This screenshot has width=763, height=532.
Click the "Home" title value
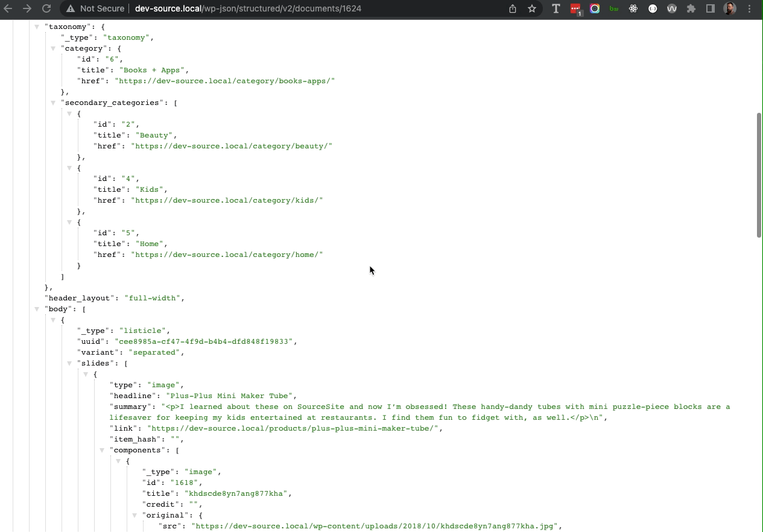point(150,244)
